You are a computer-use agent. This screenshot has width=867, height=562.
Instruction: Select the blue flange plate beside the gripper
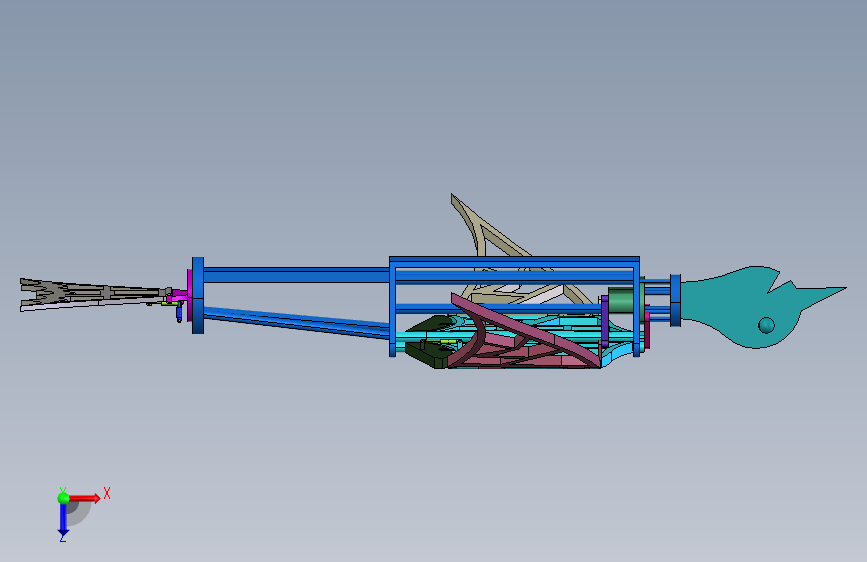pyautogui.click(x=198, y=295)
